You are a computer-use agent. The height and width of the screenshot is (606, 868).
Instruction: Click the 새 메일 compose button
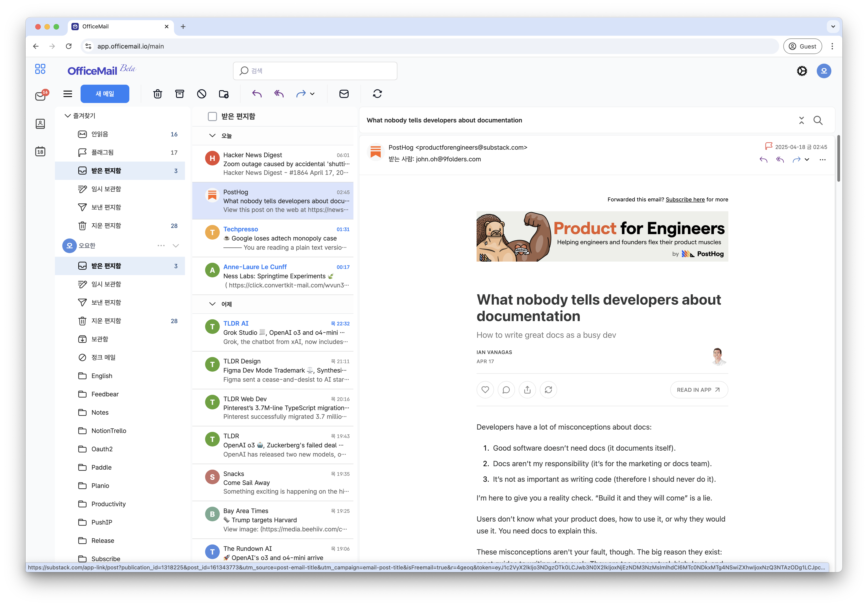(105, 94)
